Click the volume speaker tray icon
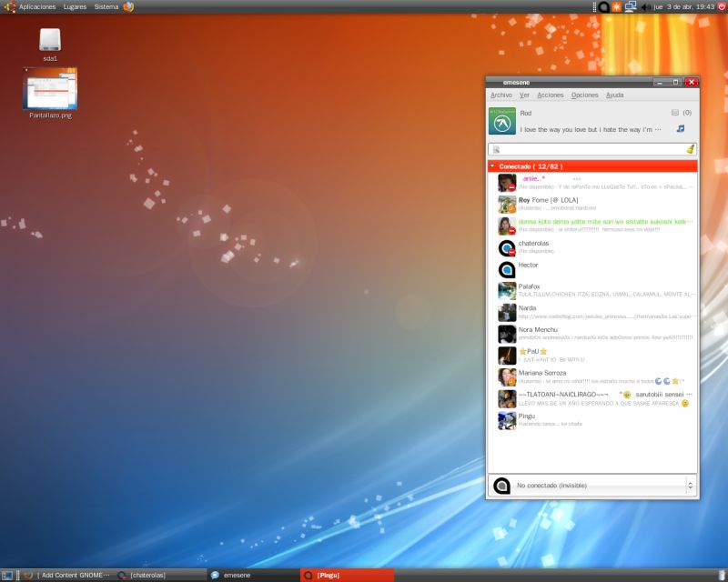This screenshot has width=728, height=582. click(645, 7)
